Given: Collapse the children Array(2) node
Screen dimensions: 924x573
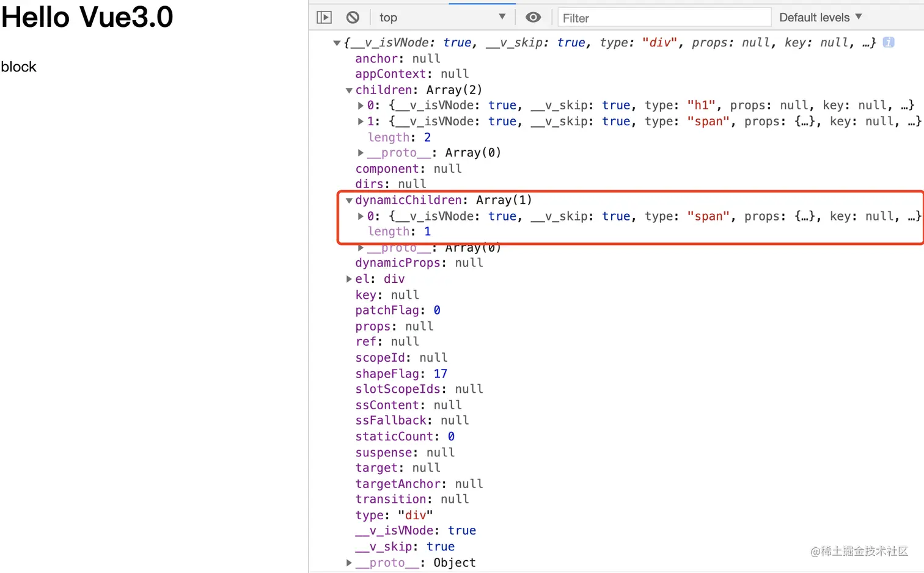Looking at the screenshot, I should click(x=349, y=90).
